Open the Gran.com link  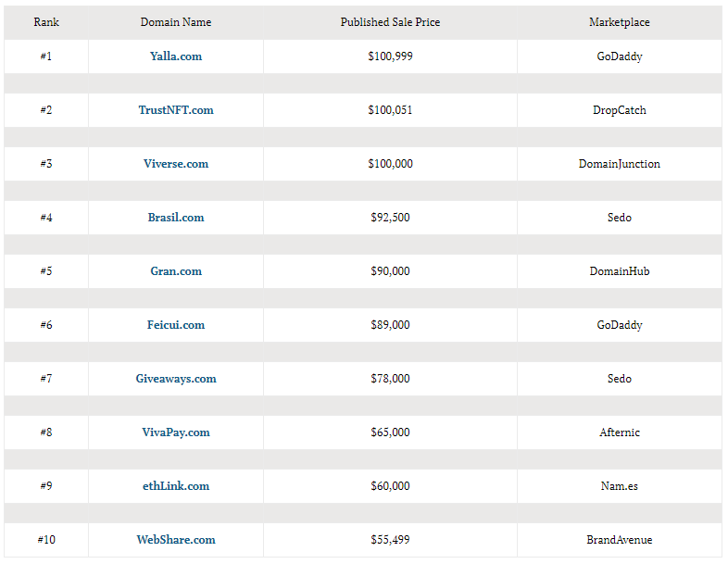(x=175, y=271)
